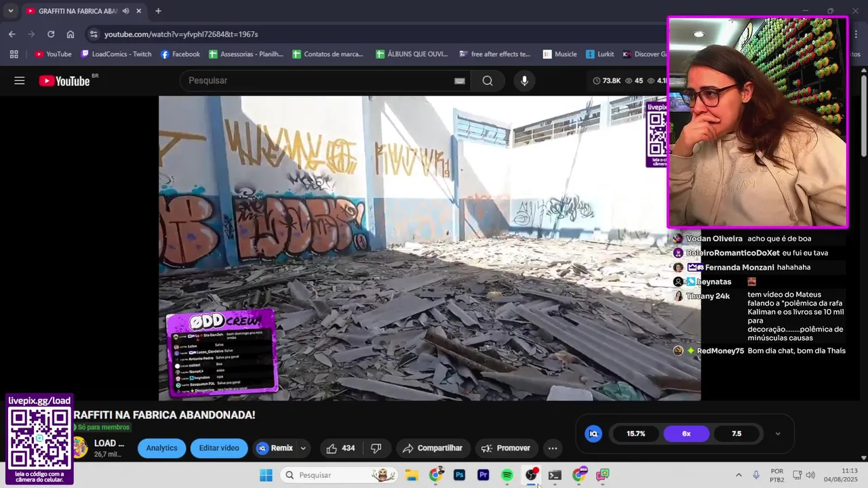Open browser home page icon
This screenshot has height=488, width=868.
click(x=71, y=34)
